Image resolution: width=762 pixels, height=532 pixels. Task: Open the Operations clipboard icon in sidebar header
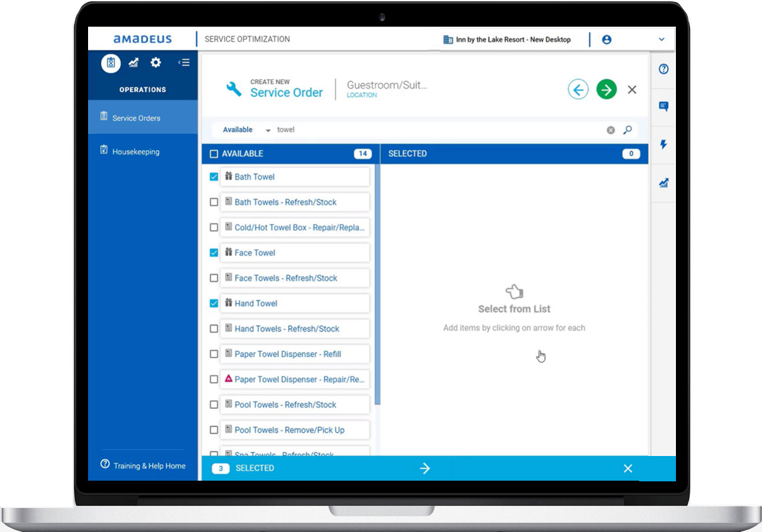coord(111,63)
